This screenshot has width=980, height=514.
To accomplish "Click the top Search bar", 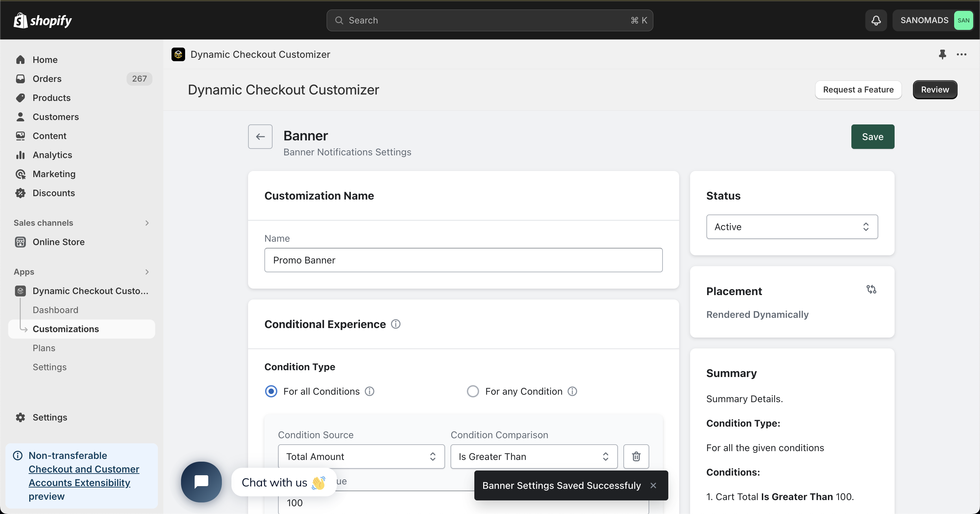I will click(x=490, y=20).
